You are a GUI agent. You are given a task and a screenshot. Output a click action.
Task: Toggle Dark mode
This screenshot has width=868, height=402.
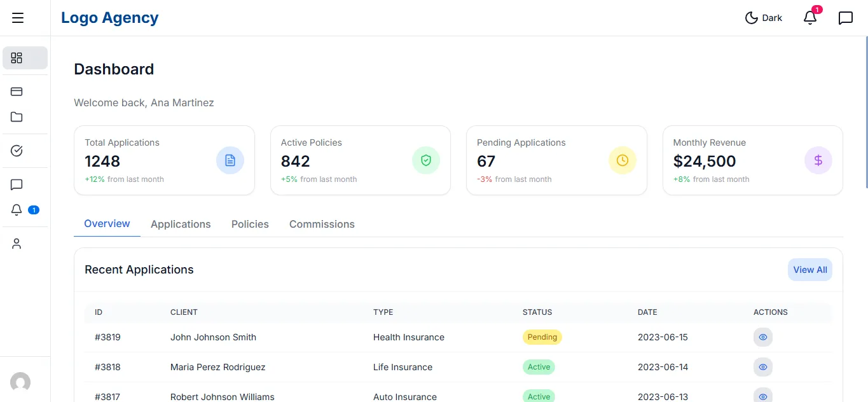coord(764,18)
